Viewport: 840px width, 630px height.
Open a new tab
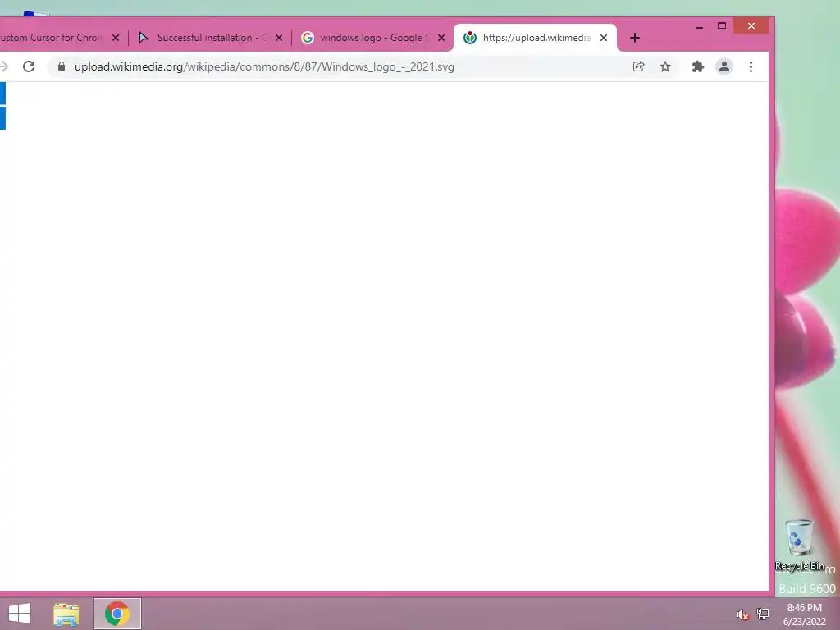pos(635,38)
